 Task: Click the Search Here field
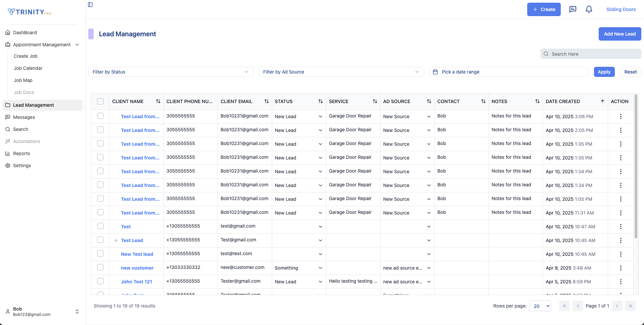591,54
